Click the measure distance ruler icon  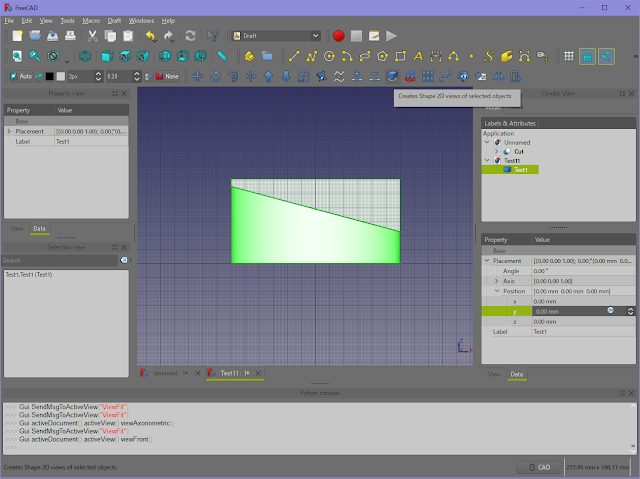(221, 56)
